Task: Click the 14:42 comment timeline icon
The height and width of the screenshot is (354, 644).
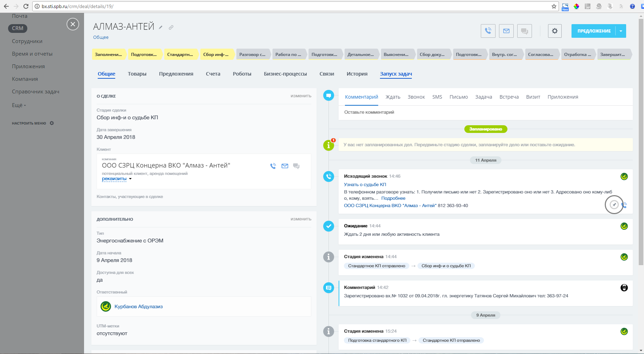Action: pos(328,288)
